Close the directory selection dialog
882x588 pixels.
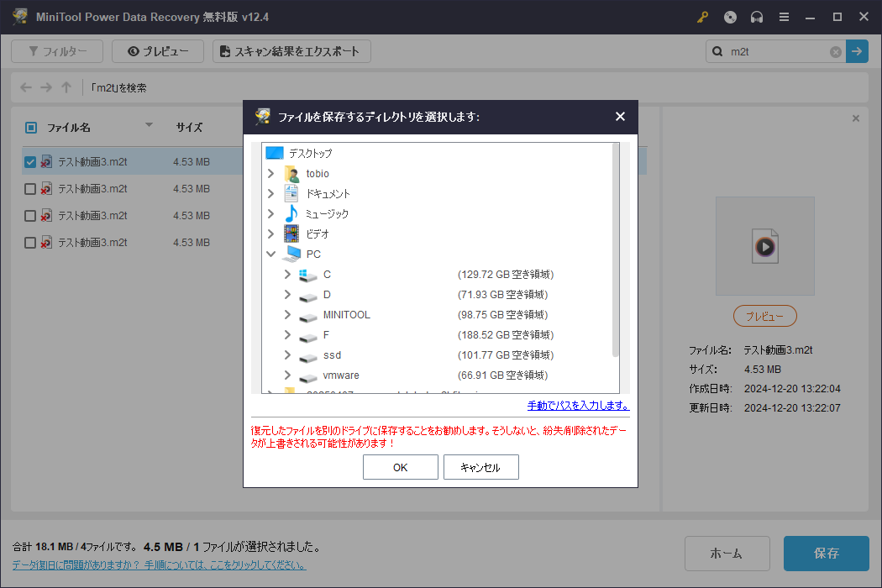(620, 117)
